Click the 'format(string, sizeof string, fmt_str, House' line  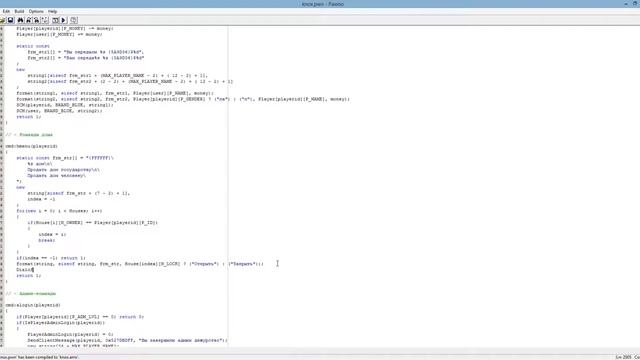tap(140, 264)
